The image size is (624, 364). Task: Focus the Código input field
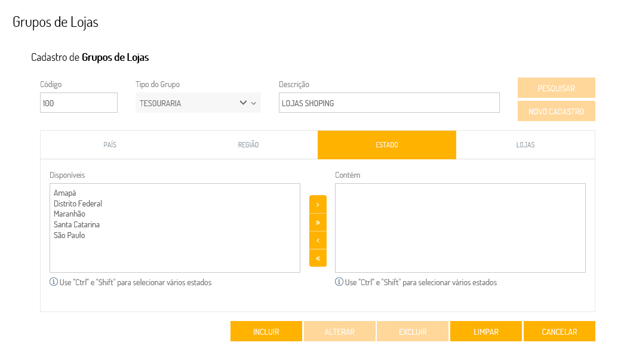[79, 103]
